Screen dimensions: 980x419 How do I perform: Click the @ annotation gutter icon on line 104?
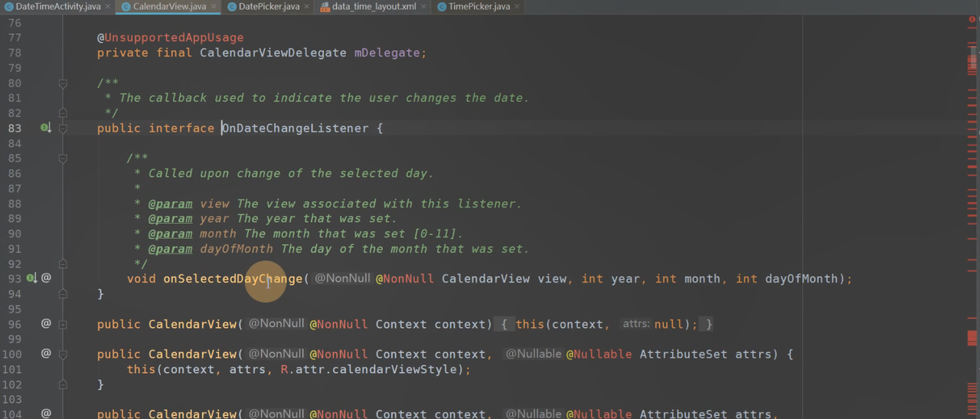pyautogui.click(x=46, y=414)
